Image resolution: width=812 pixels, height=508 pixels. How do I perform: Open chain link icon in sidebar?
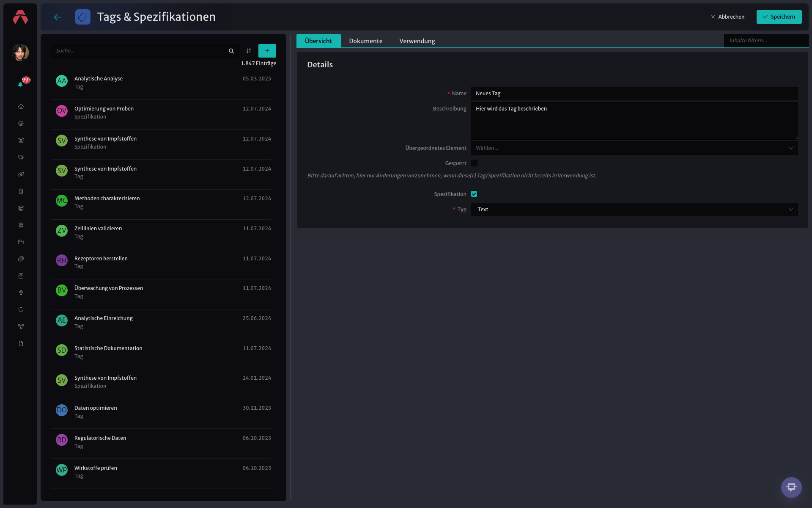(21, 174)
